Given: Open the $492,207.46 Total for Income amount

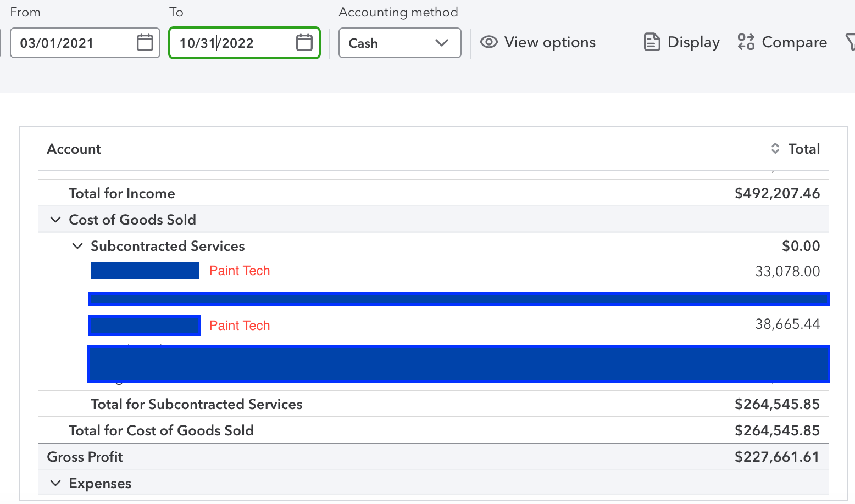Looking at the screenshot, I should tap(777, 193).
